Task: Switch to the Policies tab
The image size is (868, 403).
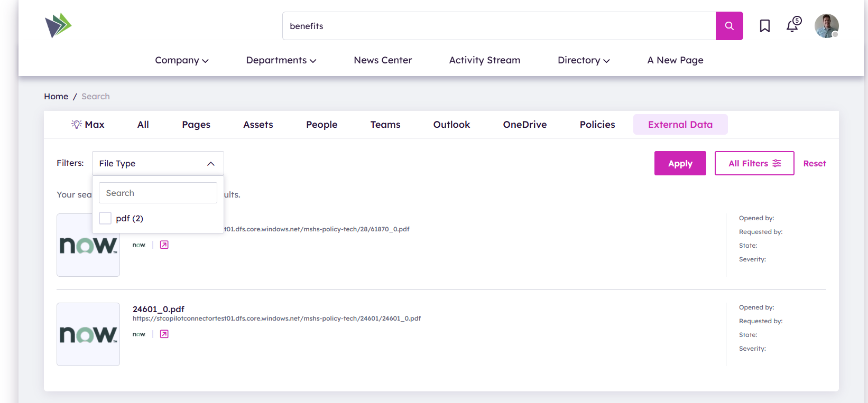Action: point(597,125)
